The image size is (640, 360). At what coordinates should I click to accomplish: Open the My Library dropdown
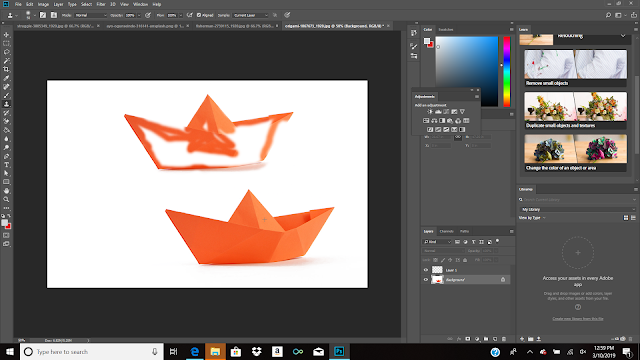(x=578, y=209)
